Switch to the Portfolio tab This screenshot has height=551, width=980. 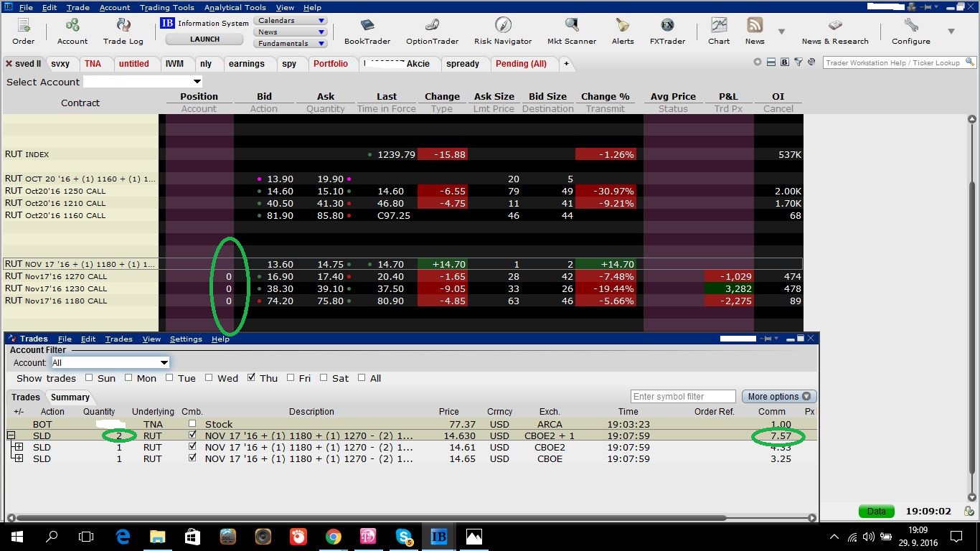coord(330,64)
